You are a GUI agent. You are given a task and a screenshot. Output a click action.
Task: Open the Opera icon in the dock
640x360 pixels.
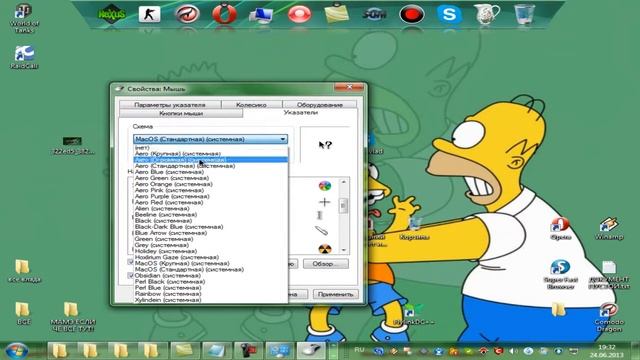224,13
